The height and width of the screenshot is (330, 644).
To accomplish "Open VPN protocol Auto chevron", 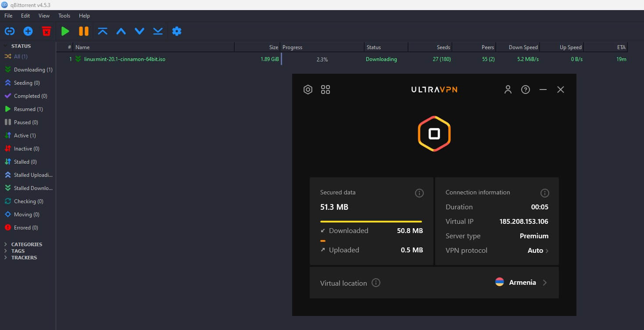I will [x=547, y=251].
